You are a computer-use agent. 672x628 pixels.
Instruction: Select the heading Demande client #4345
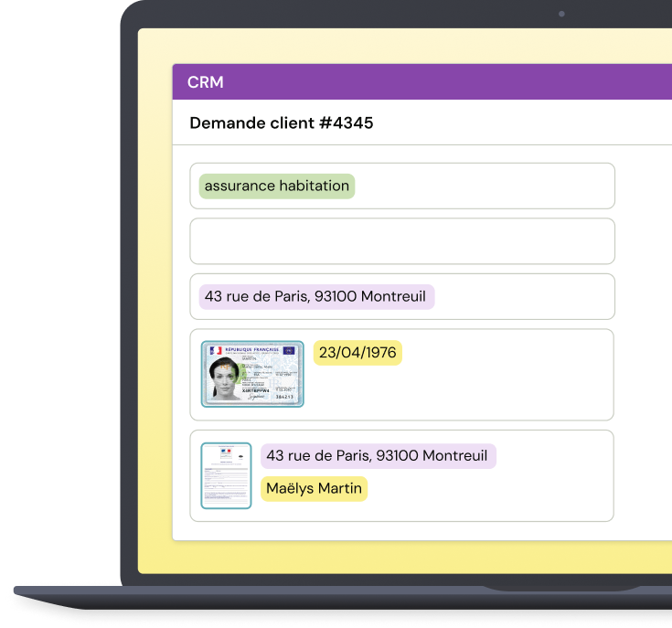tap(282, 122)
